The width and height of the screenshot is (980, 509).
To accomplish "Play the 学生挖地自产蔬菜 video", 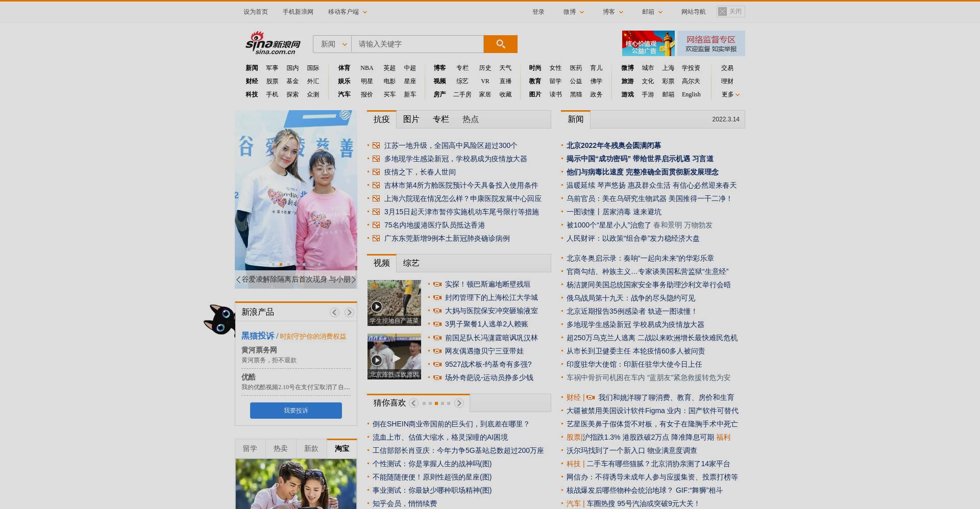I will [394, 302].
